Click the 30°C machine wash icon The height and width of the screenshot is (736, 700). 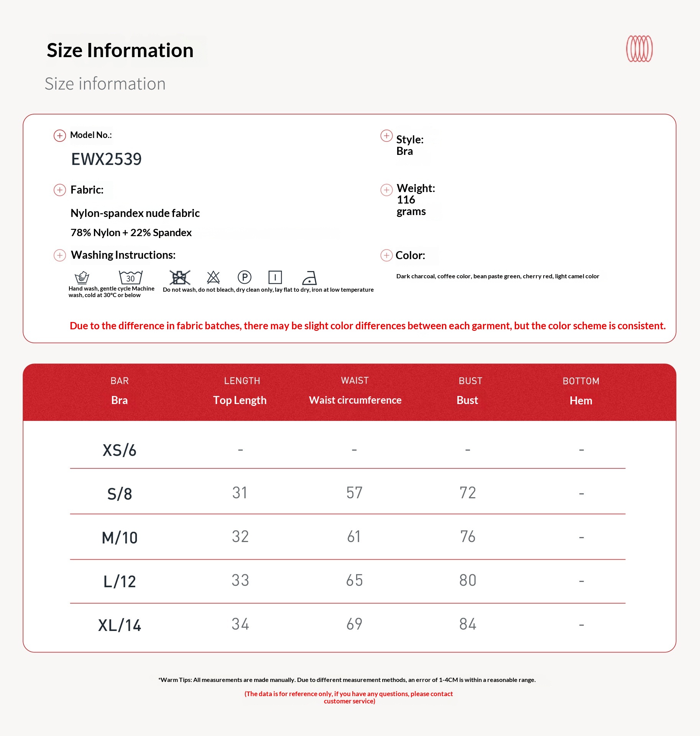click(130, 277)
